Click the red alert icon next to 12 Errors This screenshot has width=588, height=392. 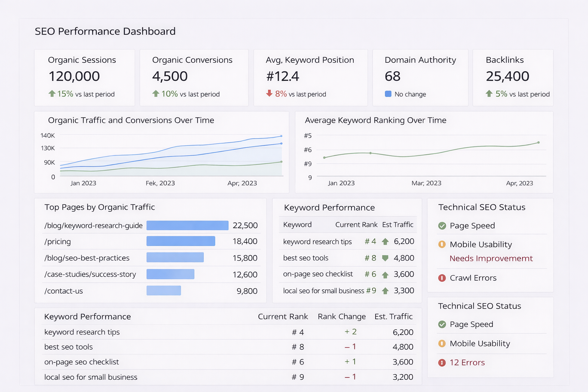pos(442,363)
